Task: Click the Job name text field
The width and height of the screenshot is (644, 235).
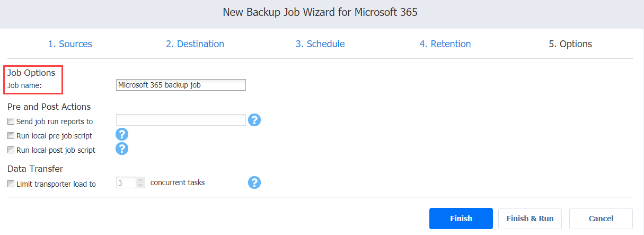Action: pos(181,85)
